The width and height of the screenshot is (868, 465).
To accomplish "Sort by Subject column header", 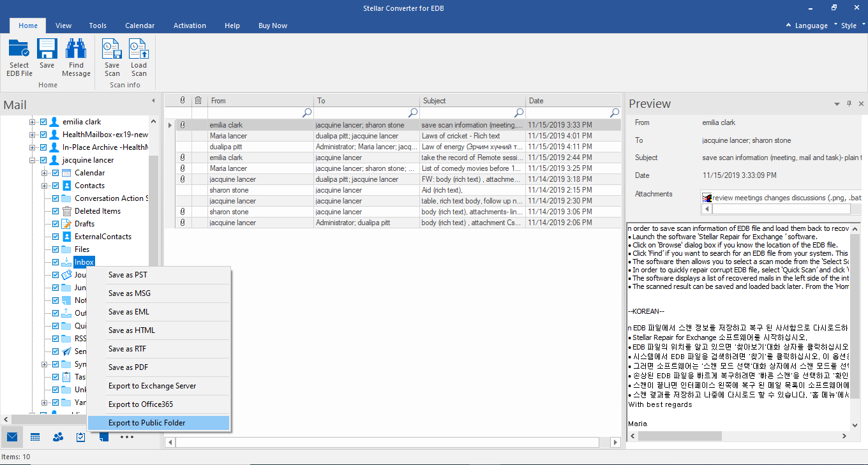I will point(472,100).
